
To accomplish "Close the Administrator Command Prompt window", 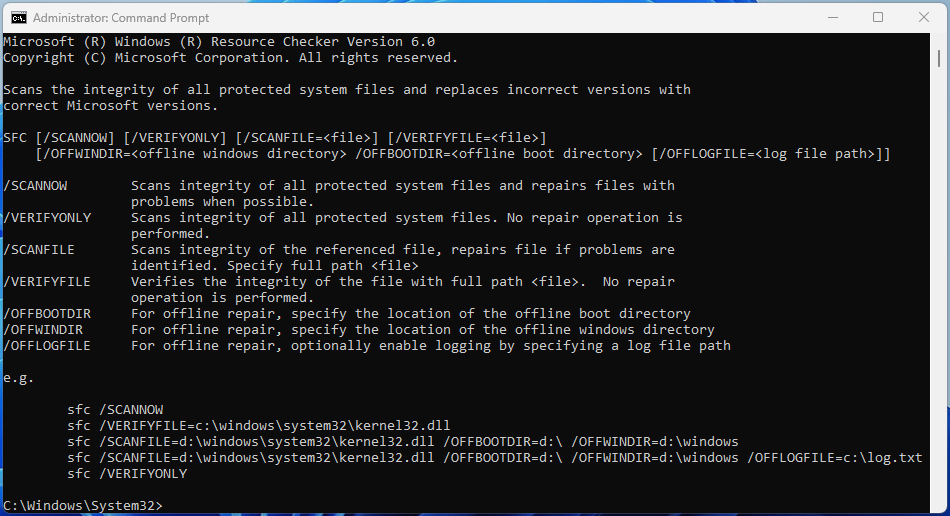I will coord(924,18).
